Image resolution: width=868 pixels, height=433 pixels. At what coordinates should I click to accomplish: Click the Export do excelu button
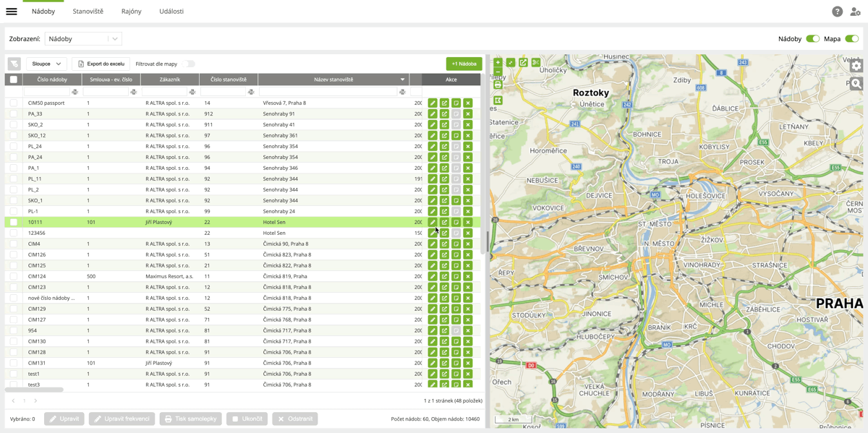click(x=101, y=64)
